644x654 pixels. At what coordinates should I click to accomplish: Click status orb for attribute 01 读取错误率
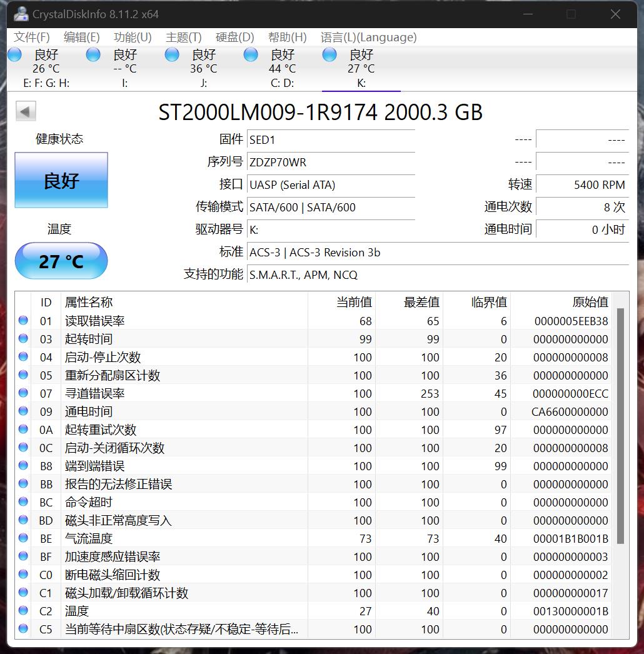pos(23,320)
